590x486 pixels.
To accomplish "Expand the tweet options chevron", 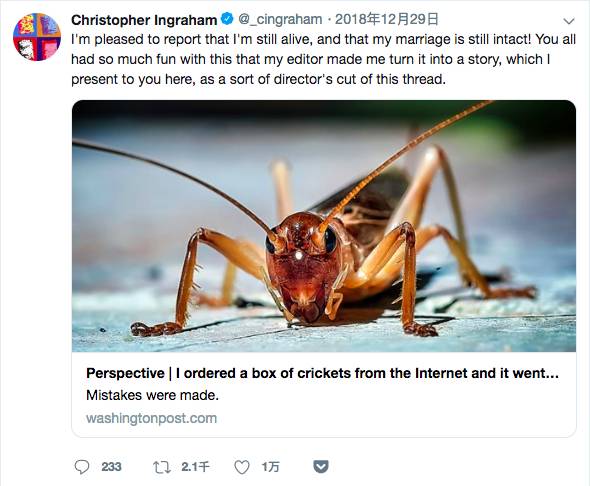I will coord(569,21).
